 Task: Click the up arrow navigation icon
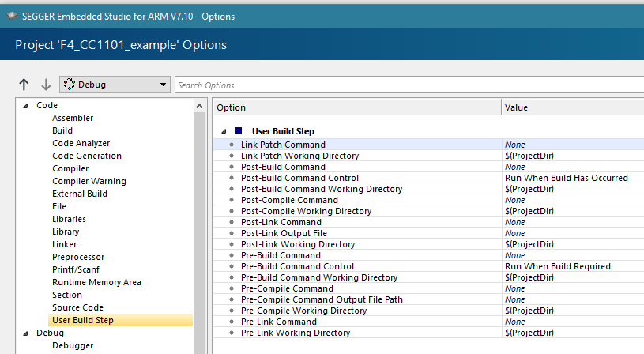[x=24, y=85]
